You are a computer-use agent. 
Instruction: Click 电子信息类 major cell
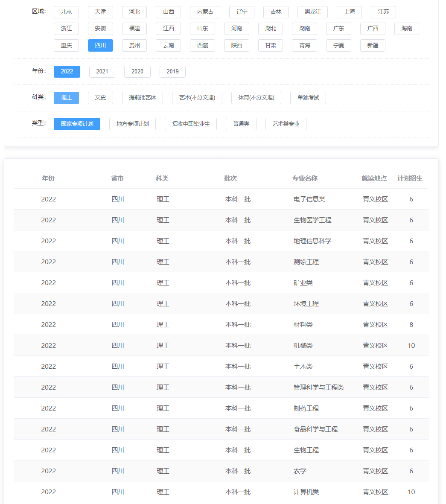pyautogui.click(x=309, y=199)
